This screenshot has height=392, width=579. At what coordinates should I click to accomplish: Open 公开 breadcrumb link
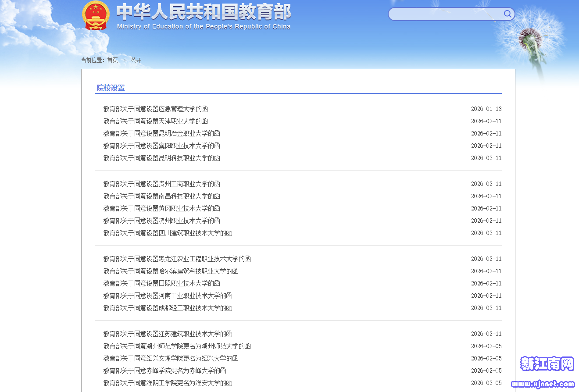136,60
